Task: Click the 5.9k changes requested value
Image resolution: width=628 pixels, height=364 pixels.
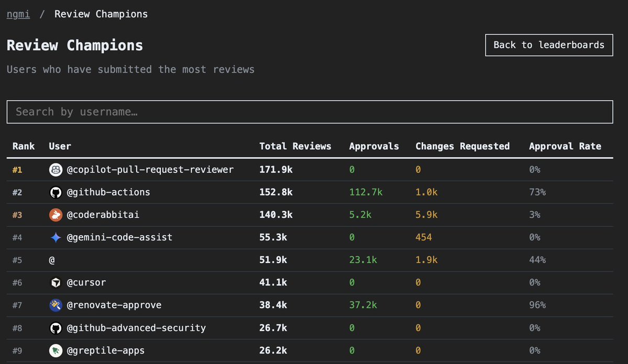Action: 426,215
